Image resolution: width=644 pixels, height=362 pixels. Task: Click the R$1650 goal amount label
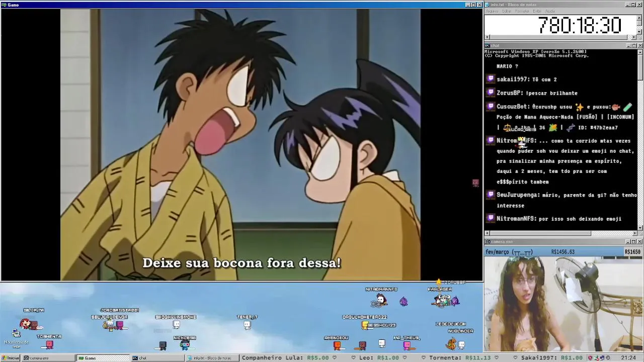click(x=632, y=252)
